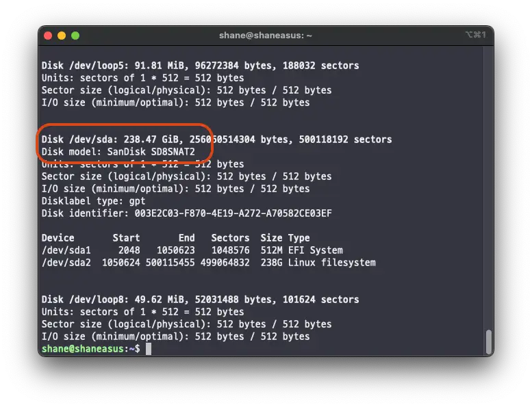Click the text 52031488 bytes
The image size is (532, 407).
(236, 299)
